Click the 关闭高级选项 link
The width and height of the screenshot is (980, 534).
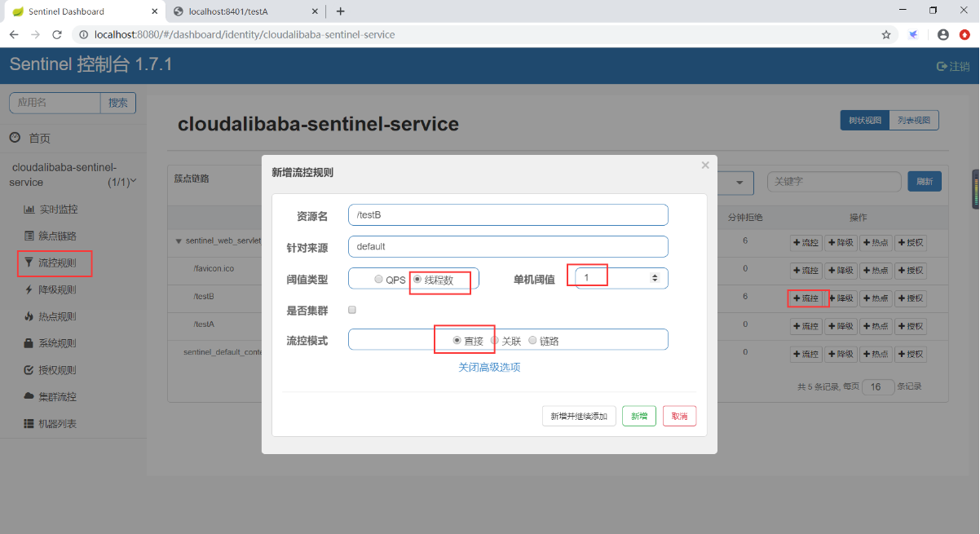click(489, 368)
